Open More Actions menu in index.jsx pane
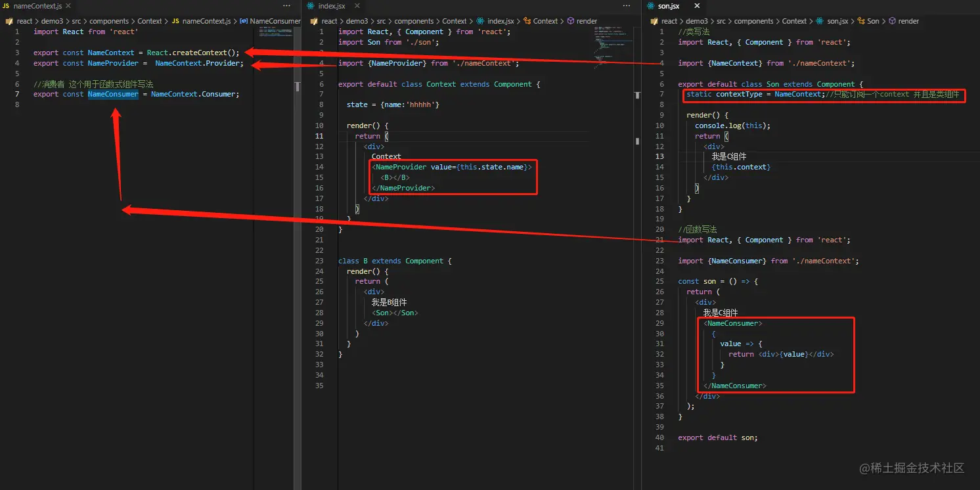The height and width of the screenshot is (490, 980). click(627, 6)
